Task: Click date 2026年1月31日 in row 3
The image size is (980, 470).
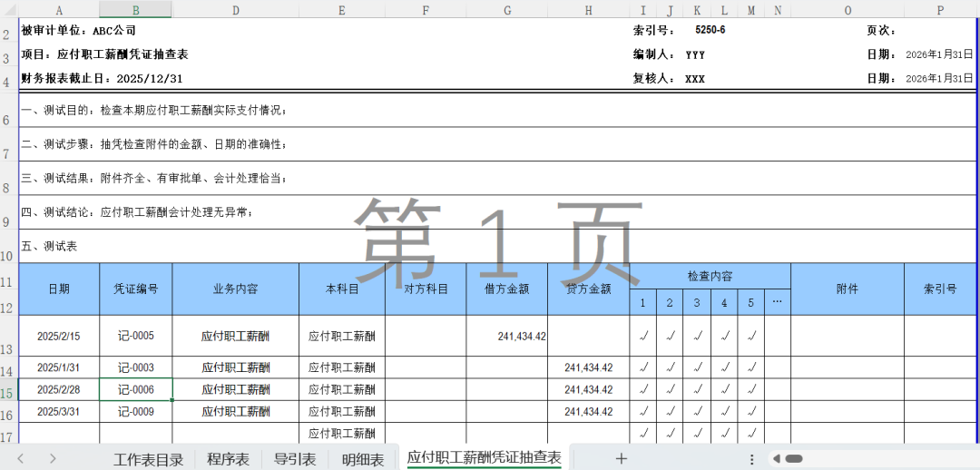Action: (939, 54)
